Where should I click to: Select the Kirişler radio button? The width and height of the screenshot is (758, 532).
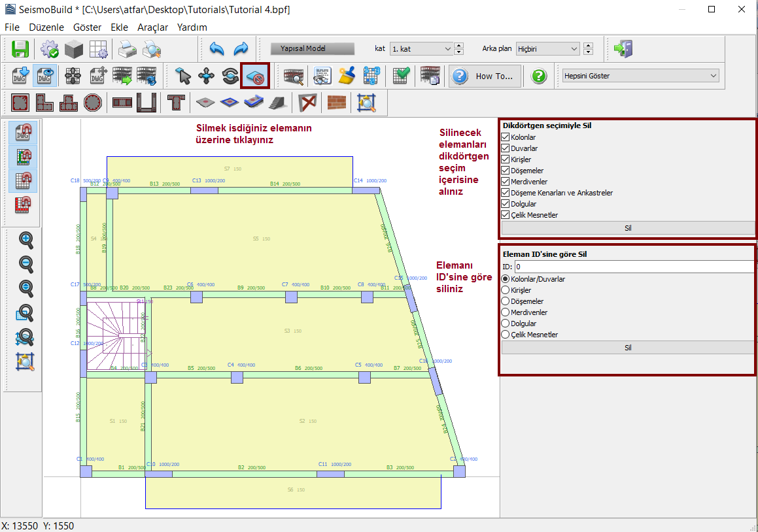505,290
